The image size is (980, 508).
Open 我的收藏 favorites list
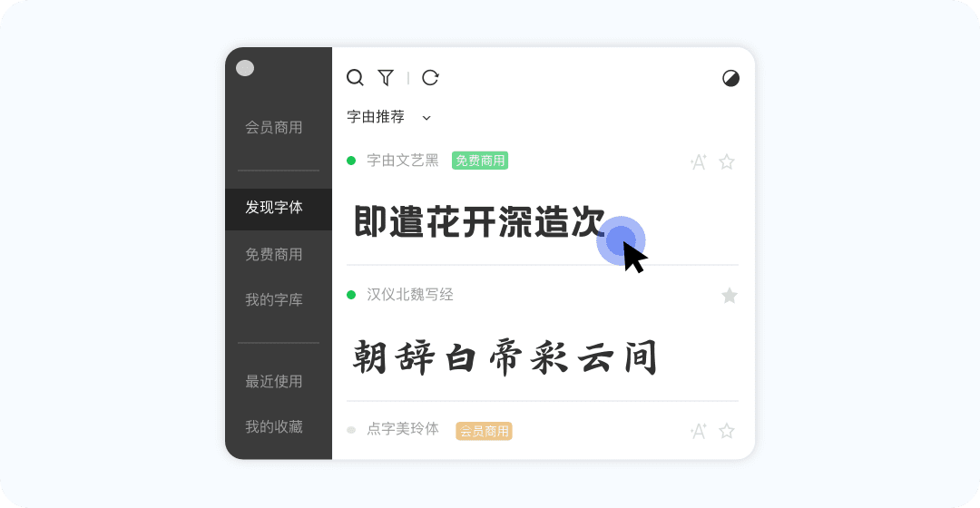coord(274,426)
